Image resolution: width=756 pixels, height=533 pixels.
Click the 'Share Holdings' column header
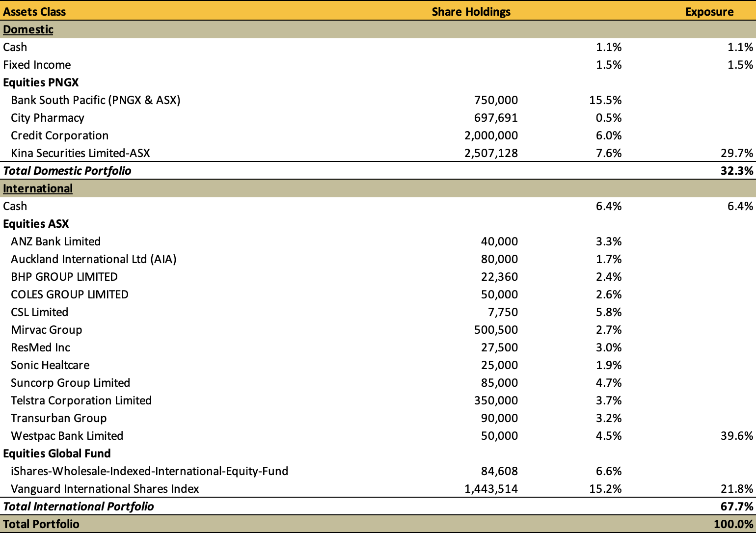[x=471, y=12]
